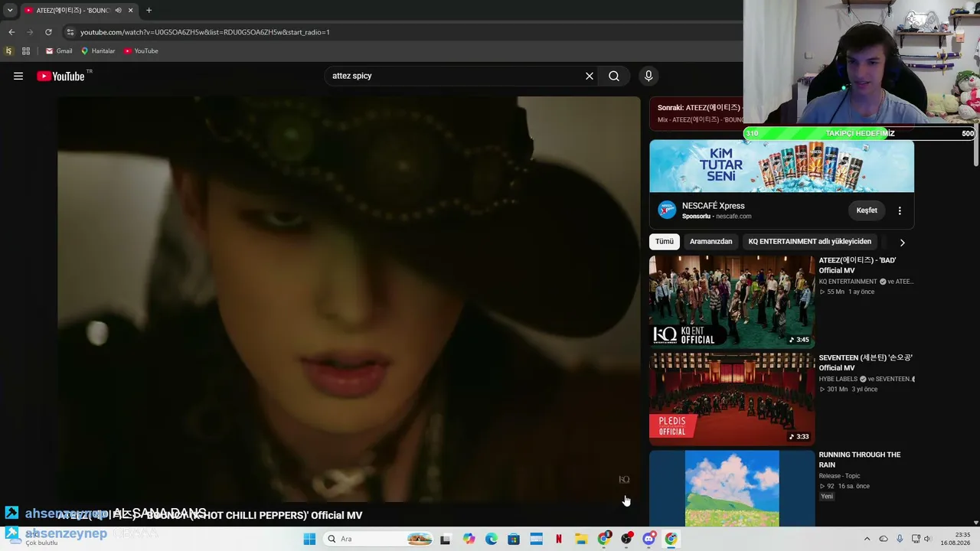Play the Running Through the Rain thumbnail
This screenshot has height=551, width=980.
tap(732, 488)
